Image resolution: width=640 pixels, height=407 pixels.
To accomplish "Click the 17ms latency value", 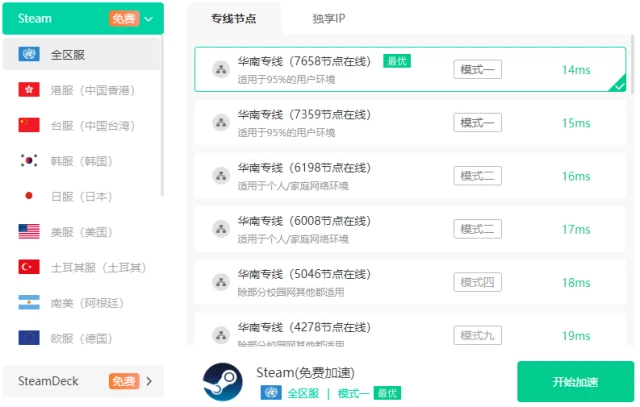I will tap(576, 229).
